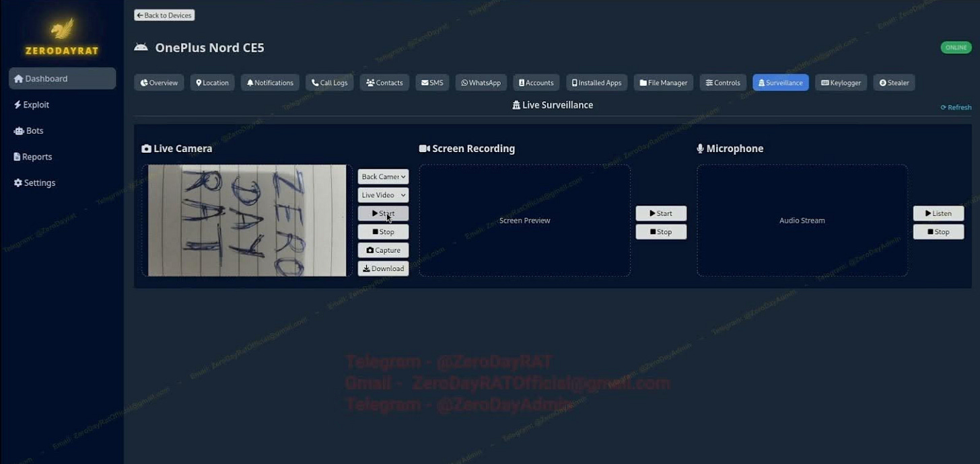
Task: Open the Dashboard sidebar item
Action: tap(62, 79)
